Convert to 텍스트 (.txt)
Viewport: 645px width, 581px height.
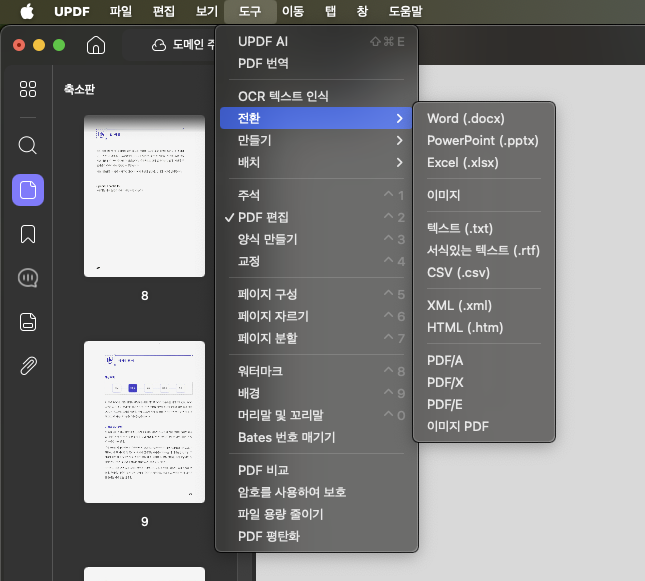click(484, 228)
